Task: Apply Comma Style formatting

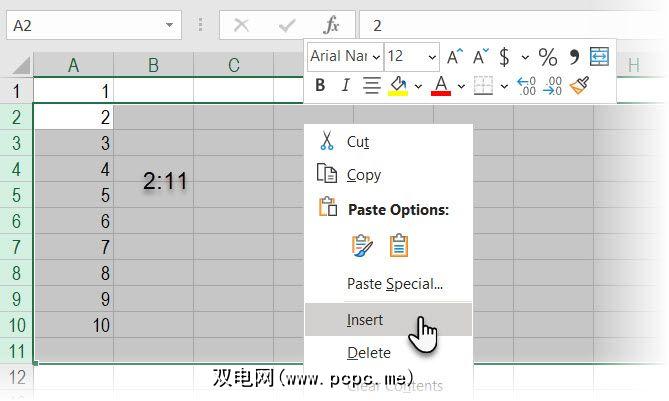Action: point(574,56)
